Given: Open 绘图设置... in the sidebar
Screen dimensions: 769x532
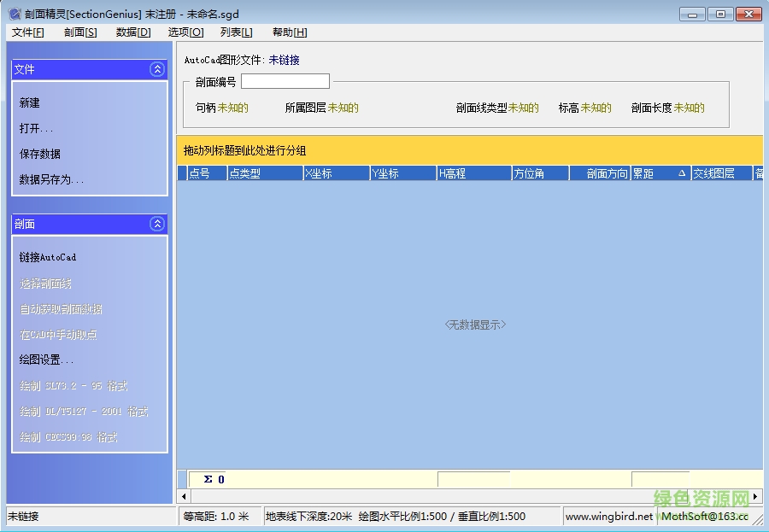Looking at the screenshot, I should click(x=46, y=360).
